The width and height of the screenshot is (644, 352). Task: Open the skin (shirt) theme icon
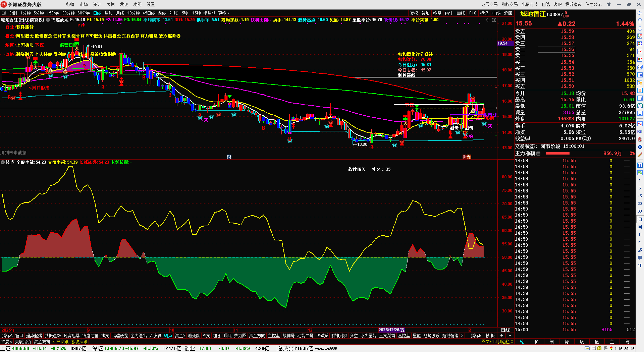tap(609, 4)
